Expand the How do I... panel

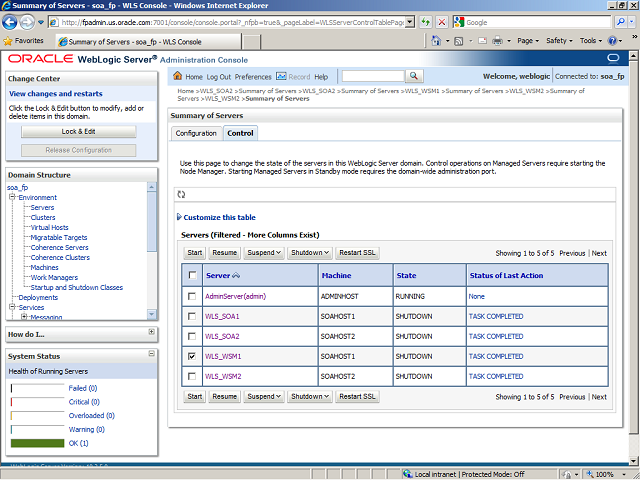151,332
